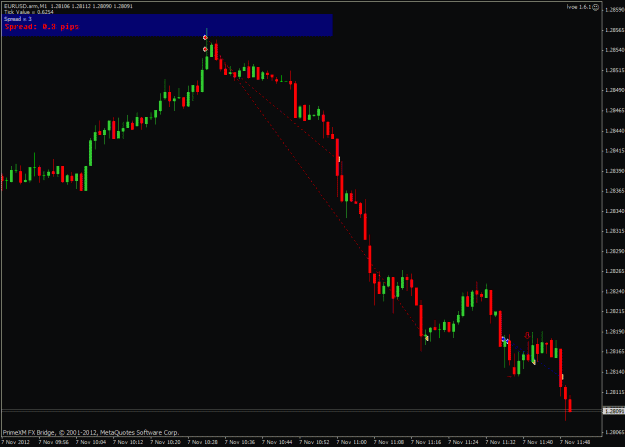Click the blue arrow trade marker near 11:32
Viewport: 625px width, 447px height.
pyautogui.click(x=505, y=340)
